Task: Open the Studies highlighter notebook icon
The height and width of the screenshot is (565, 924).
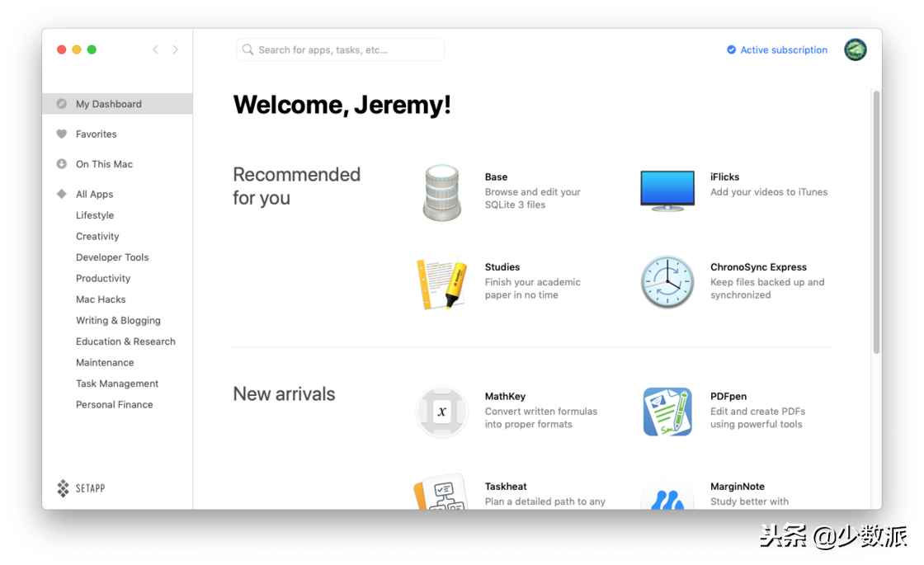Action: 441,283
